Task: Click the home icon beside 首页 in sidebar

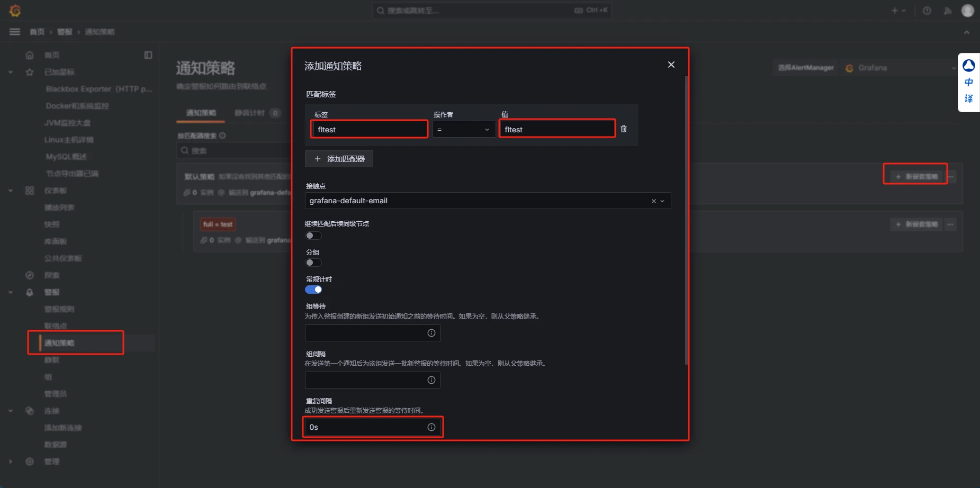Action: pyautogui.click(x=30, y=55)
